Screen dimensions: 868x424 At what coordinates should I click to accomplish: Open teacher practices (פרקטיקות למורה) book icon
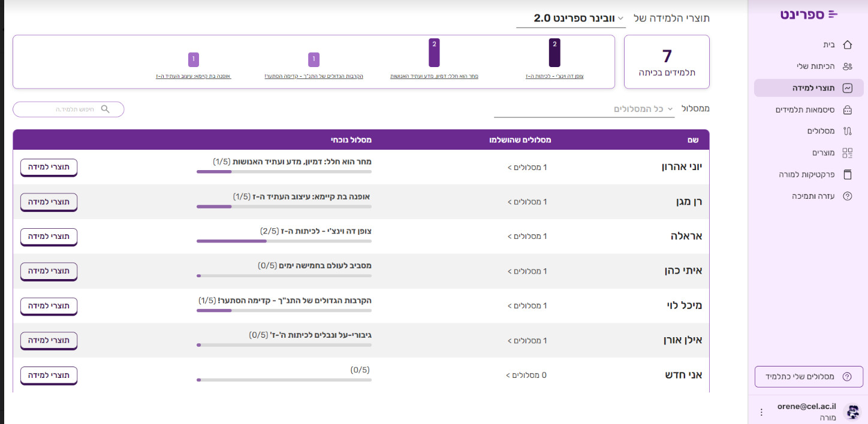[x=847, y=174]
